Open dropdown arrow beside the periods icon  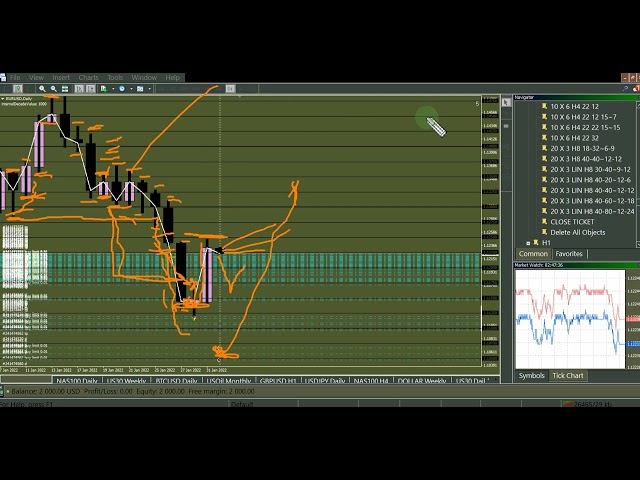click(131, 88)
